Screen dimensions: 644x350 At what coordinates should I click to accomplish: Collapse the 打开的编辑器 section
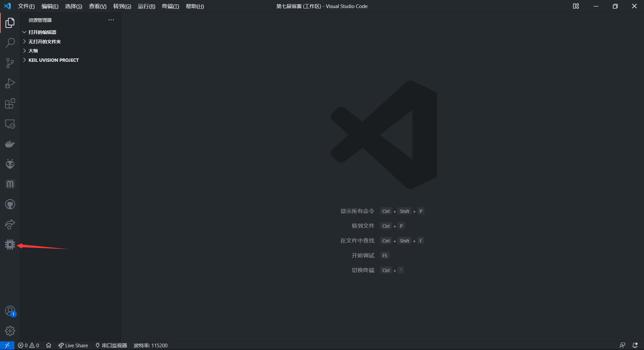70,32
